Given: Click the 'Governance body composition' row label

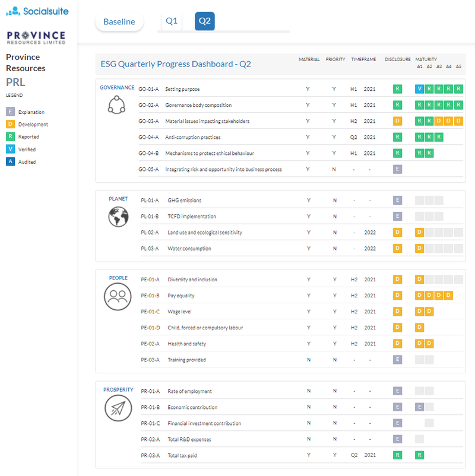Looking at the screenshot, I should (198, 105).
